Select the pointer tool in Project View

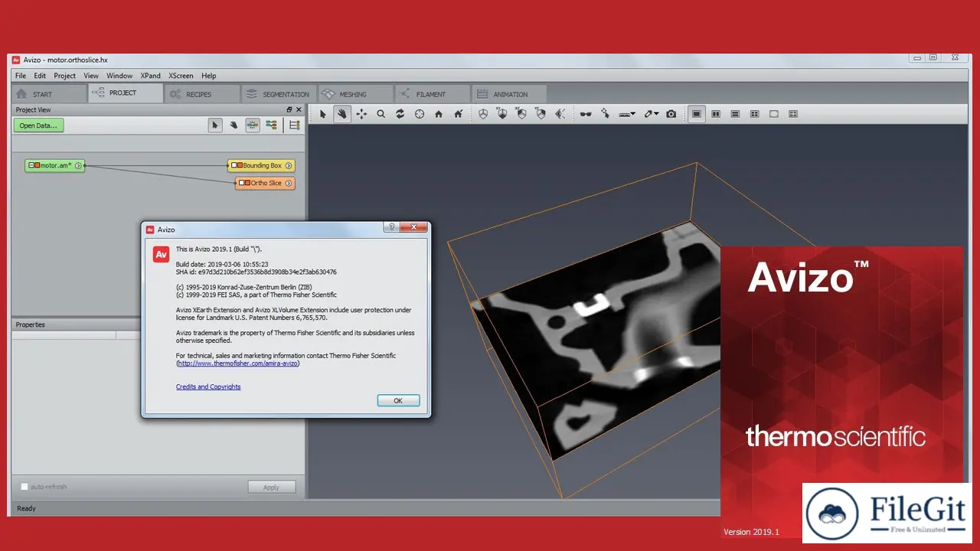click(215, 125)
